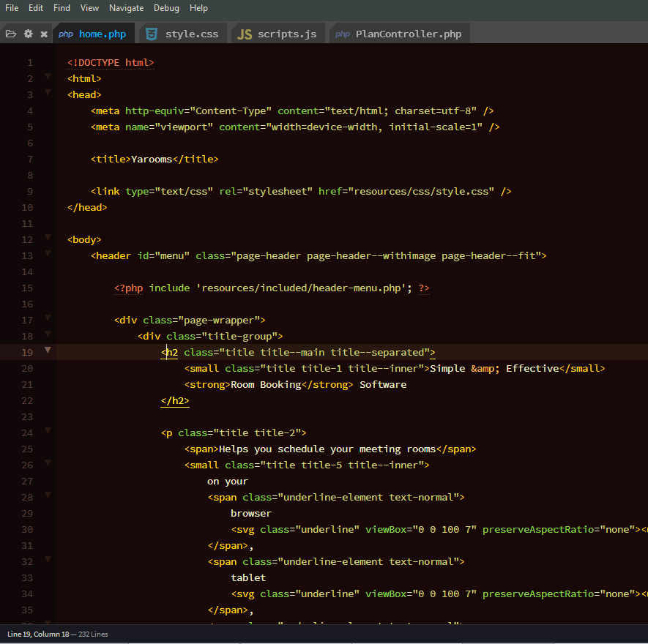
Task: Click the PHP icon on the home.php tab
Action: [66, 34]
